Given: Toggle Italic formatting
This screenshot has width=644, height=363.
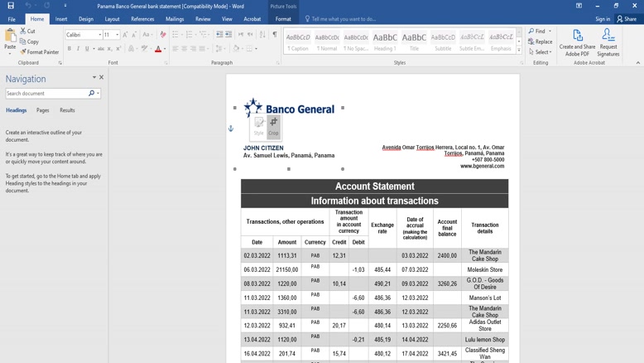Looking at the screenshot, I should point(79,49).
